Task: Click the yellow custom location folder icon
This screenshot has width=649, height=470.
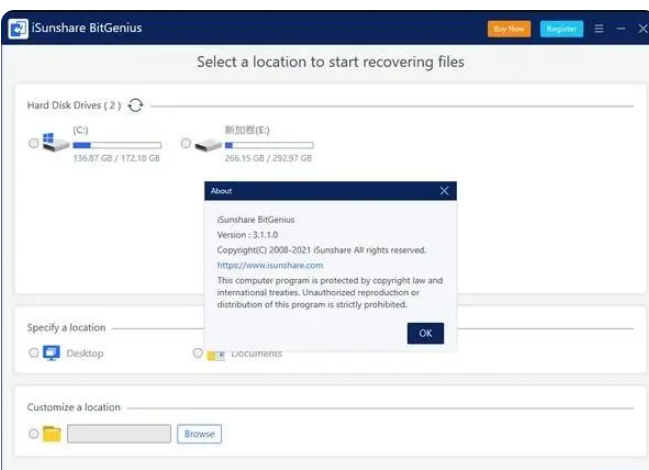Action: point(52,434)
